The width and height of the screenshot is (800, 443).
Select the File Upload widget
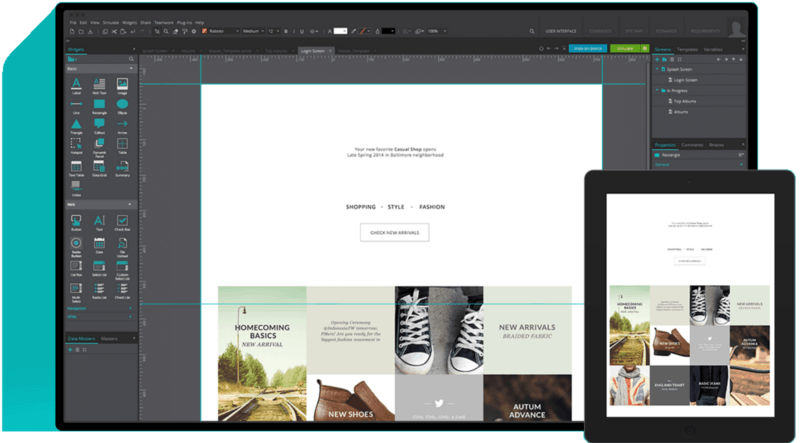pyautogui.click(x=122, y=247)
